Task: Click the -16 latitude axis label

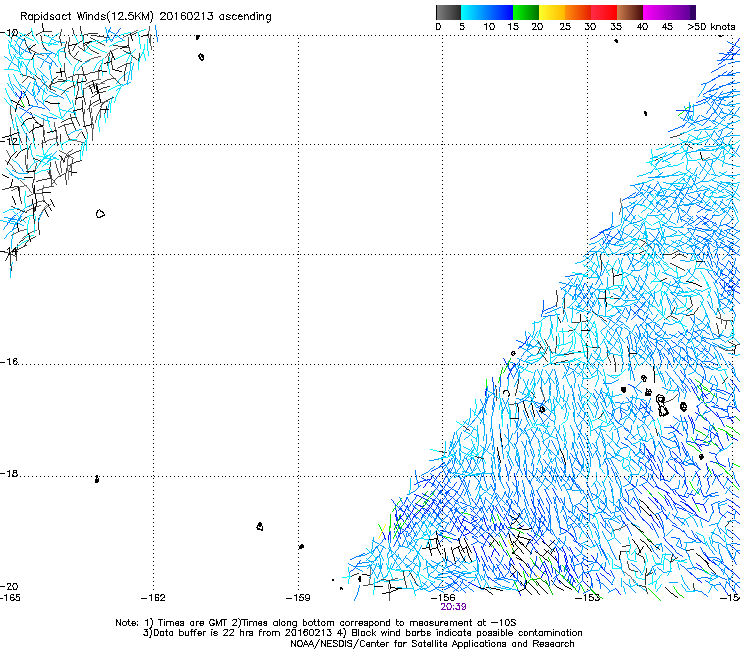Action: click(9, 362)
